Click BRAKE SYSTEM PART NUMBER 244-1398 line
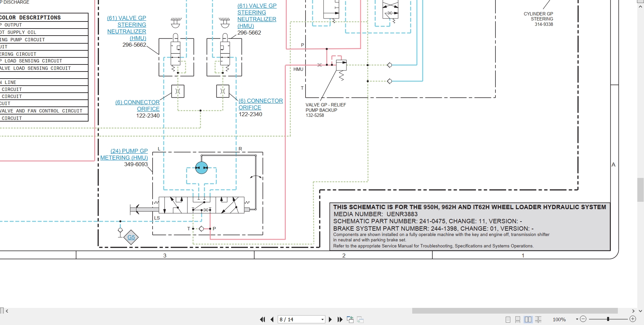This screenshot has width=644, height=325. [433, 229]
